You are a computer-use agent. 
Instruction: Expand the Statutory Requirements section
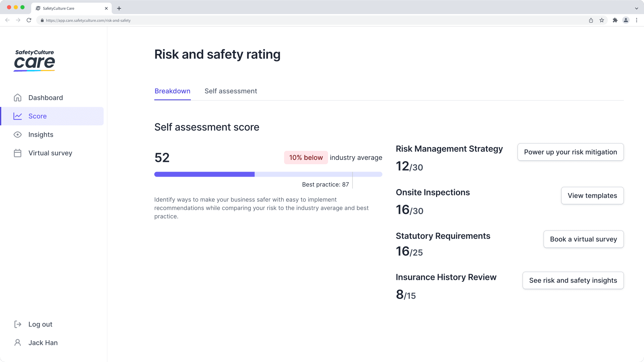coord(443,236)
